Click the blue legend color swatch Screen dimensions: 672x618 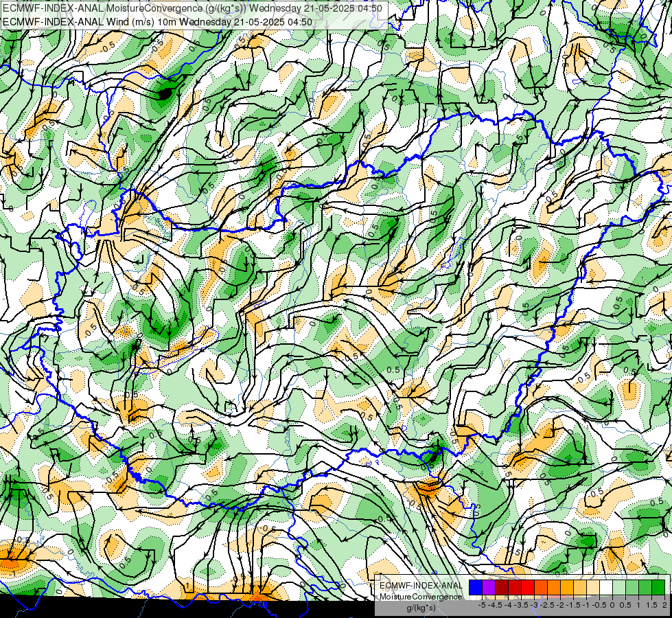pos(476,588)
